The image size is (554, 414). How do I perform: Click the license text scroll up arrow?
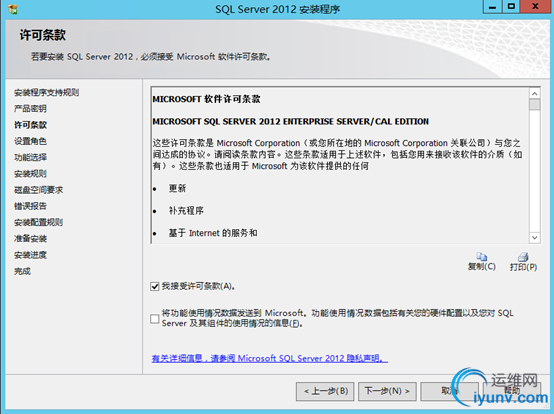[x=535, y=94]
